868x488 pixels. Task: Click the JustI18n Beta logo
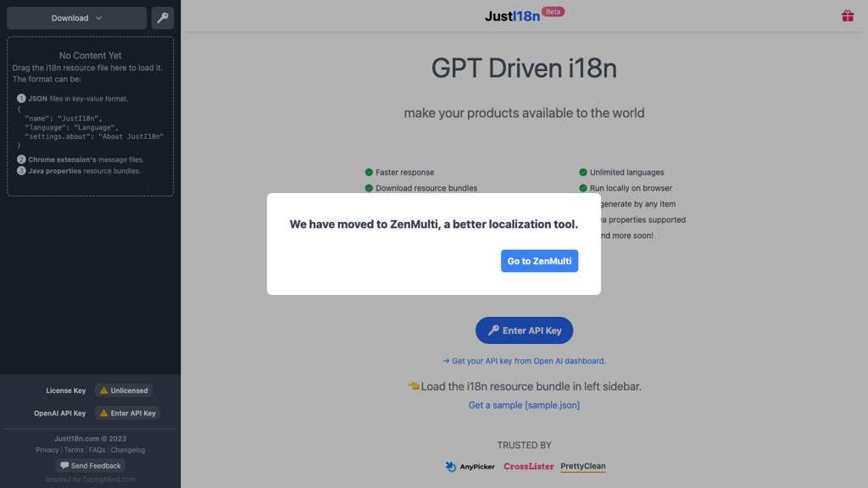pyautogui.click(x=523, y=15)
